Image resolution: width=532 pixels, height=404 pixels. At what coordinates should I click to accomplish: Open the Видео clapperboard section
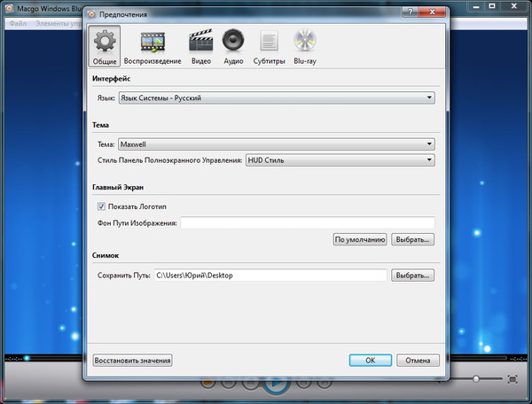(x=200, y=47)
